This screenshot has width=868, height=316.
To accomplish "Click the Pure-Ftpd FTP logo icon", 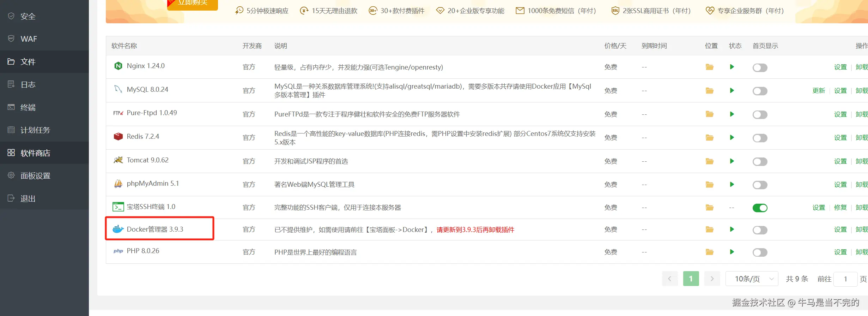I will click(x=118, y=113).
